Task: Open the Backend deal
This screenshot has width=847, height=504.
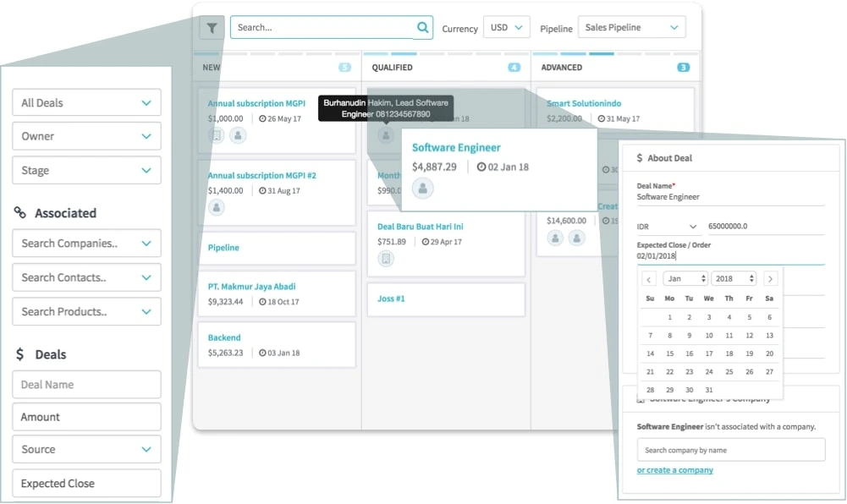Action: pos(224,337)
